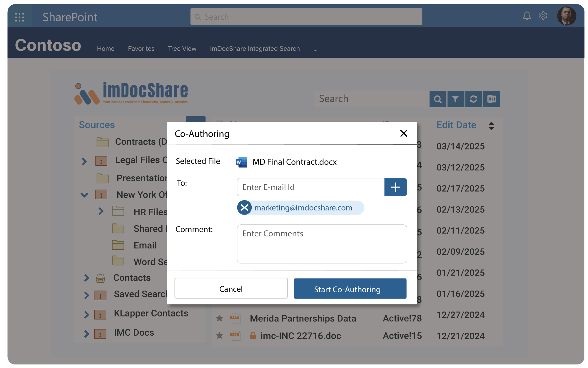Select the KLapper Contacts entry
The image size is (588, 368).
(151, 314)
